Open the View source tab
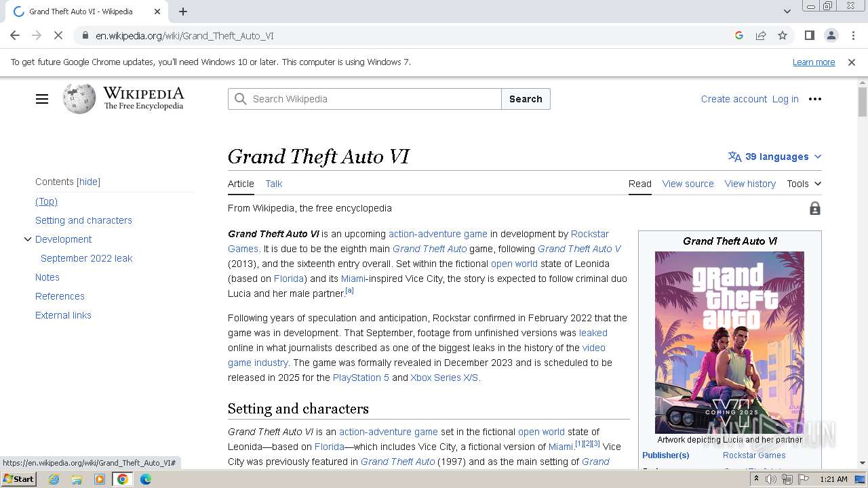This screenshot has width=868, height=488. [x=688, y=184]
